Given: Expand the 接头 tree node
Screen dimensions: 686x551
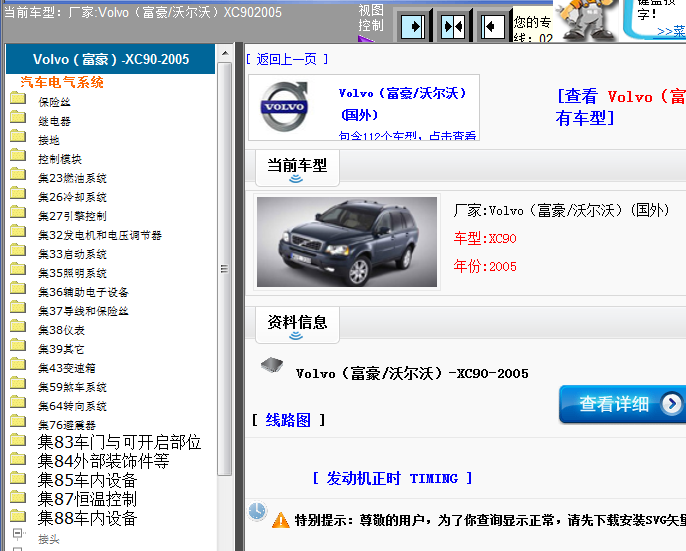Looking at the screenshot, I should (18, 533).
